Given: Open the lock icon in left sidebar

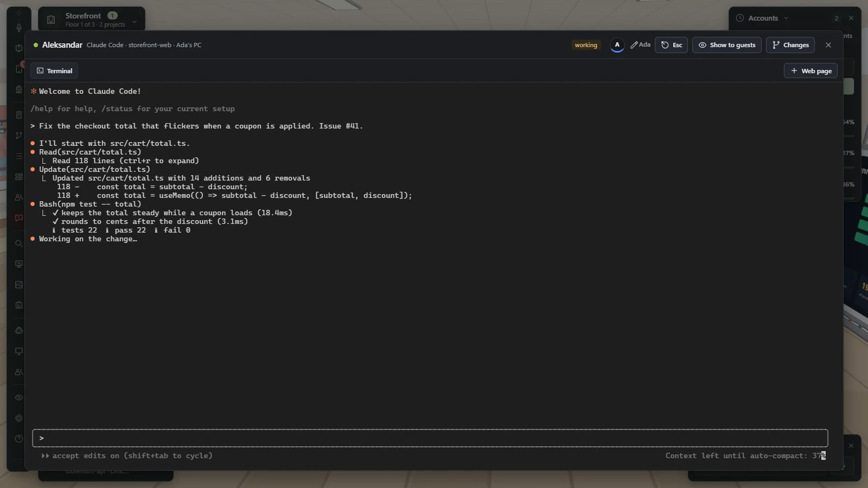Looking at the screenshot, I should (19, 89).
